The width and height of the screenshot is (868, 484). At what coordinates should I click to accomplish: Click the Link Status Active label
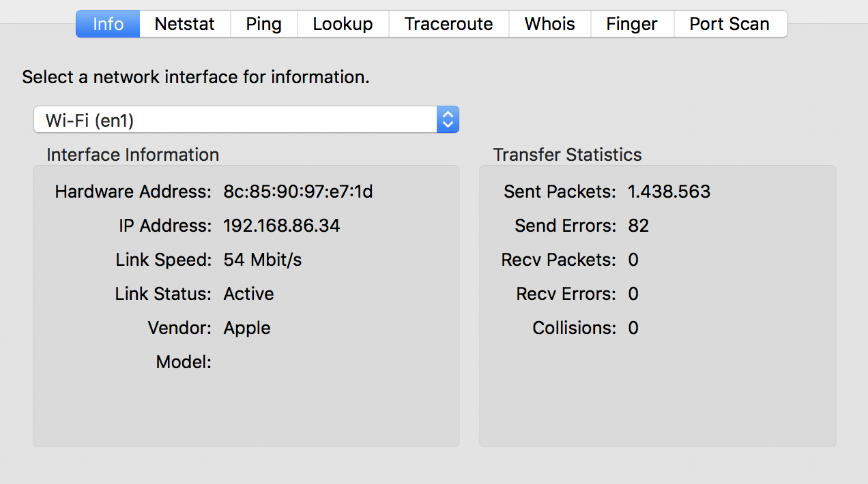point(248,294)
